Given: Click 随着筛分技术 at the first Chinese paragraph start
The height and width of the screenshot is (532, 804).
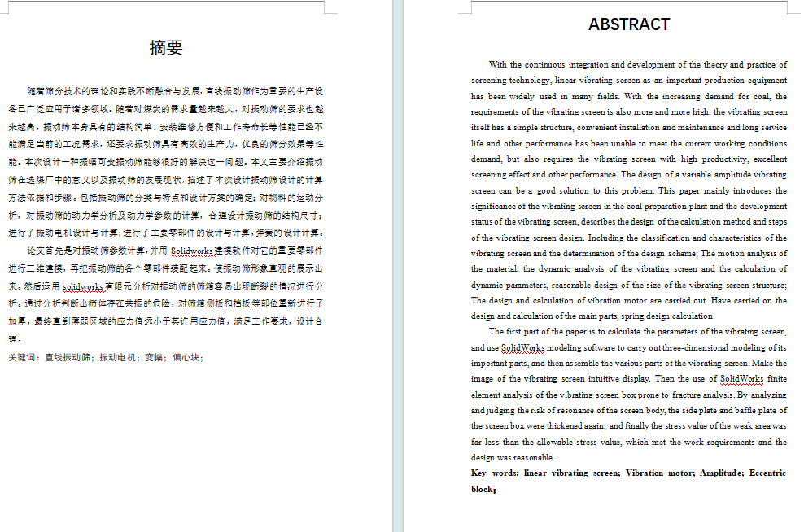Looking at the screenshot, I should pyautogui.click(x=55, y=91).
